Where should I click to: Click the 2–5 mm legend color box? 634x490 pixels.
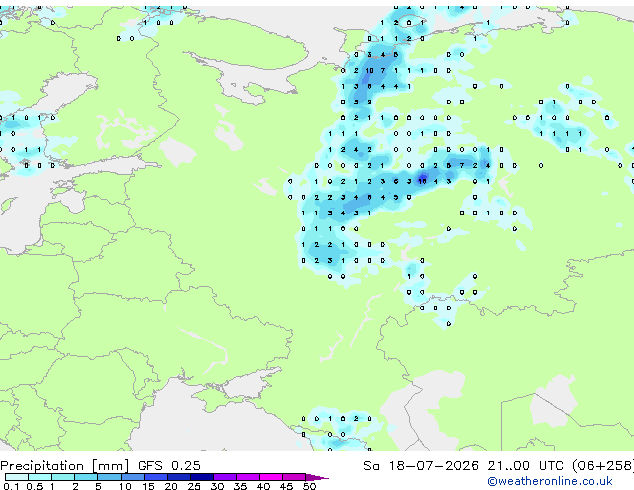pyautogui.click(x=86, y=477)
